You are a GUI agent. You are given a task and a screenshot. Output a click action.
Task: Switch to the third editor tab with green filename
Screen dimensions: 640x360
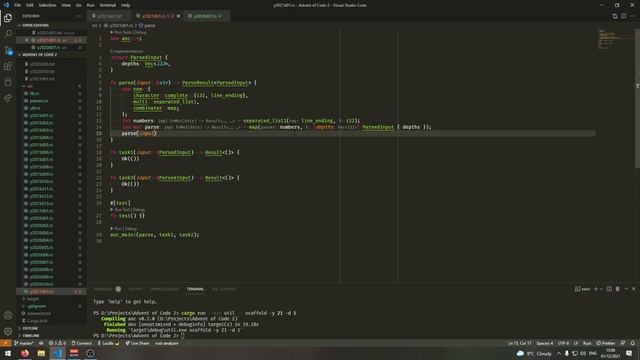tap(207, 16)
